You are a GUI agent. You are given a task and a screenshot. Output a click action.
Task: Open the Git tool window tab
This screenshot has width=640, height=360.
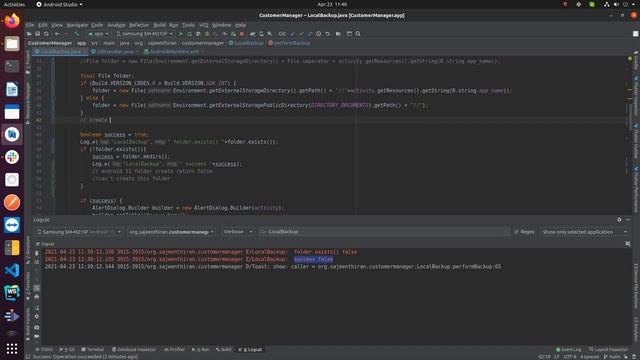(67, 350)
